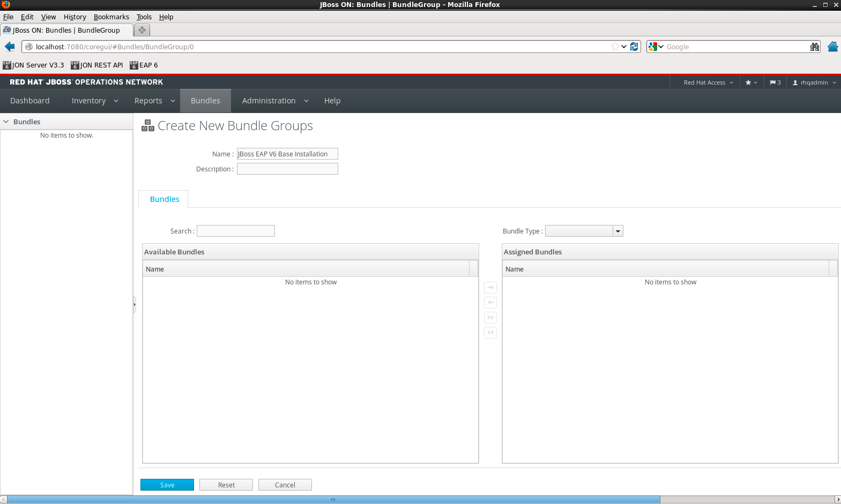Expand the Administration menu arrow
The width and height of the screenshot is (841, 504).
tap(306, 101)
